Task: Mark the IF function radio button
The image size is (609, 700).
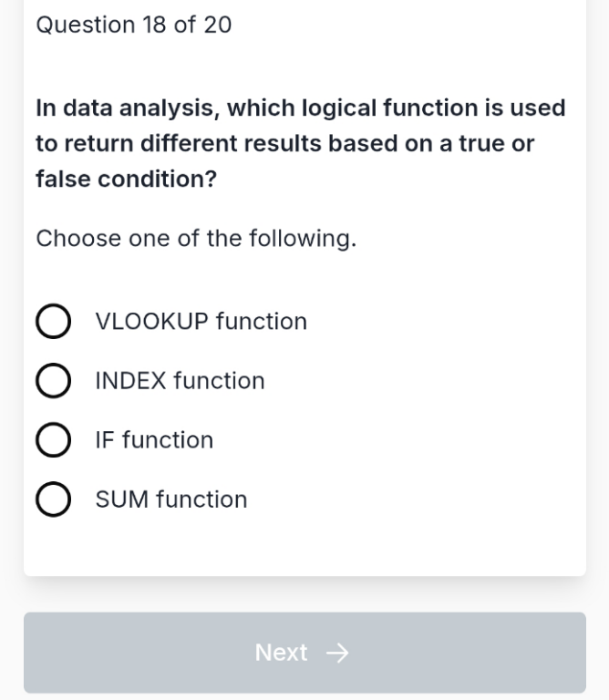Action: [53, 439]
